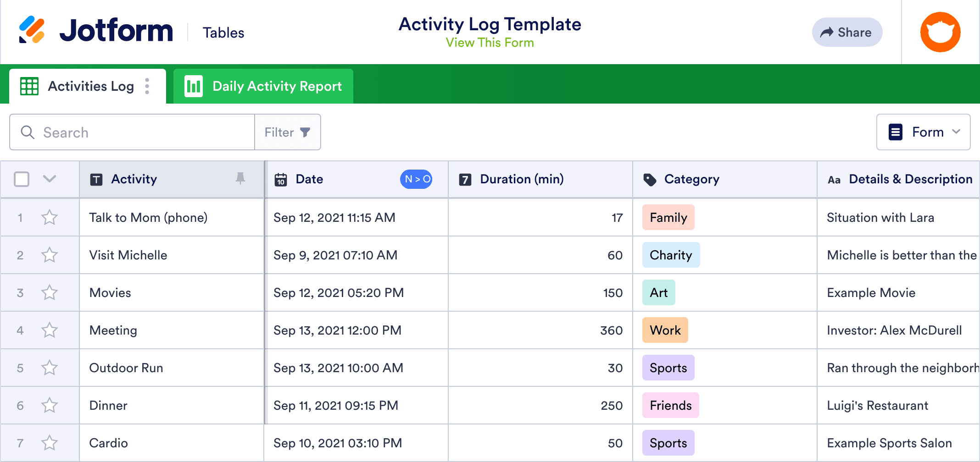Switch to Daily Activity Report tab
This screenshot has width=980, height=462.
point(263,86)
